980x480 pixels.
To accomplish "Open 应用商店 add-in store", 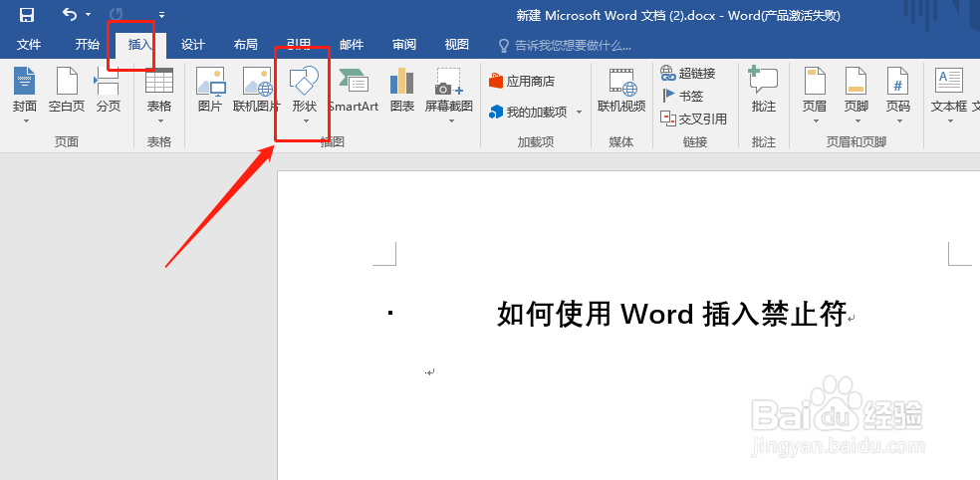I will tap(522, 82).
